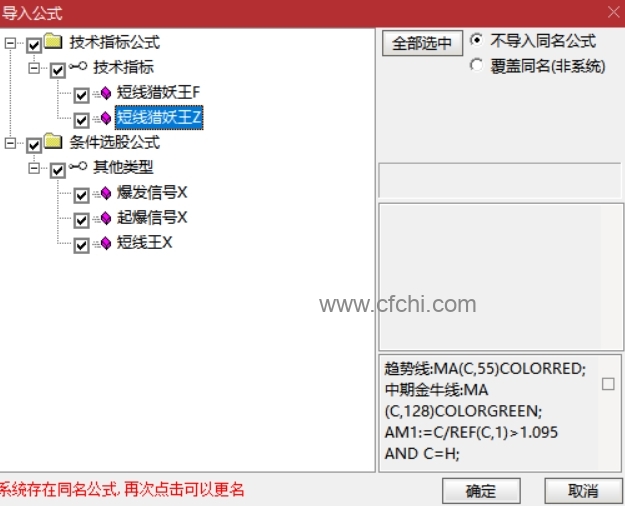Click the magenta diamond icon of 短线猎妖王F
The height and width of the screenshot is (506, 625).
[x=106, y=93]
